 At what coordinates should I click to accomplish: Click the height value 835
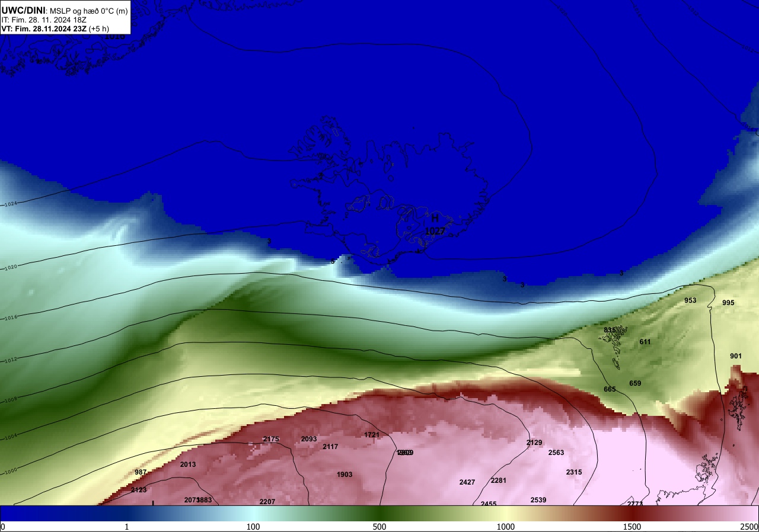coord(610,330)
